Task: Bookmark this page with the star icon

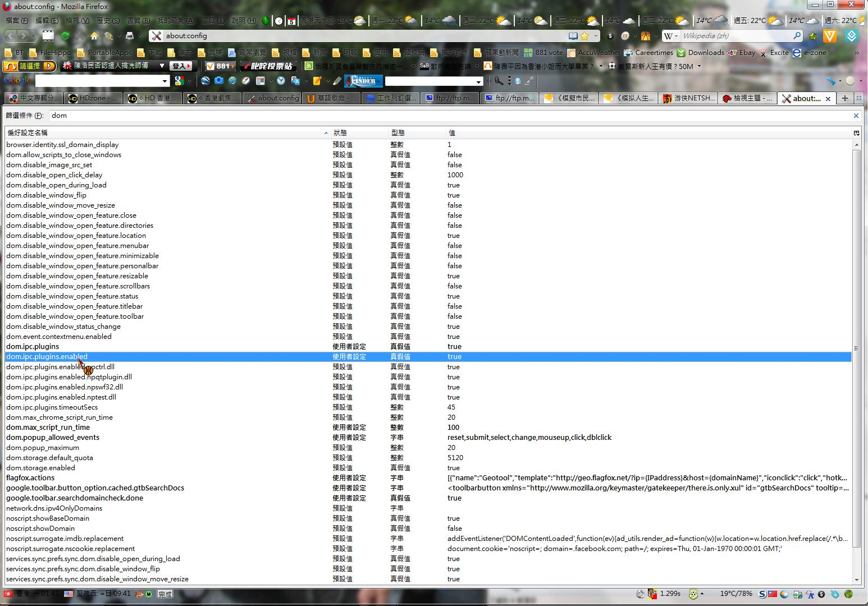Action: pyautogui.click(x=584, y=36)
